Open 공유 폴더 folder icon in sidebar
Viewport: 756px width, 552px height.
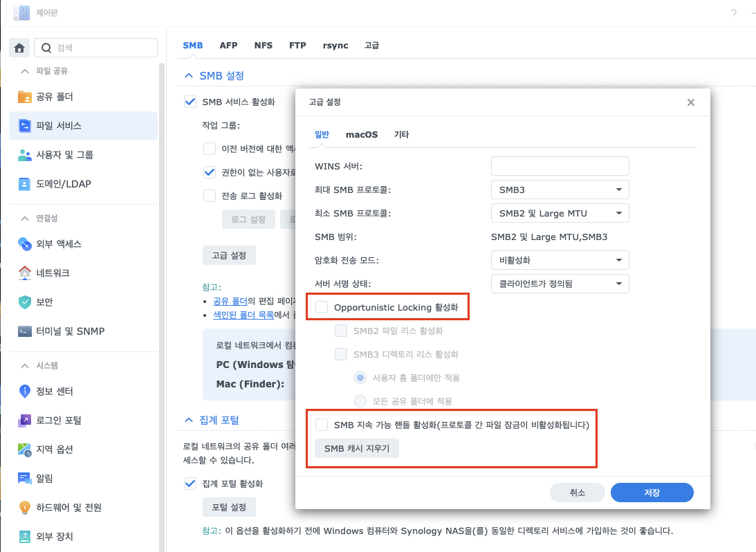pos(25,97)
